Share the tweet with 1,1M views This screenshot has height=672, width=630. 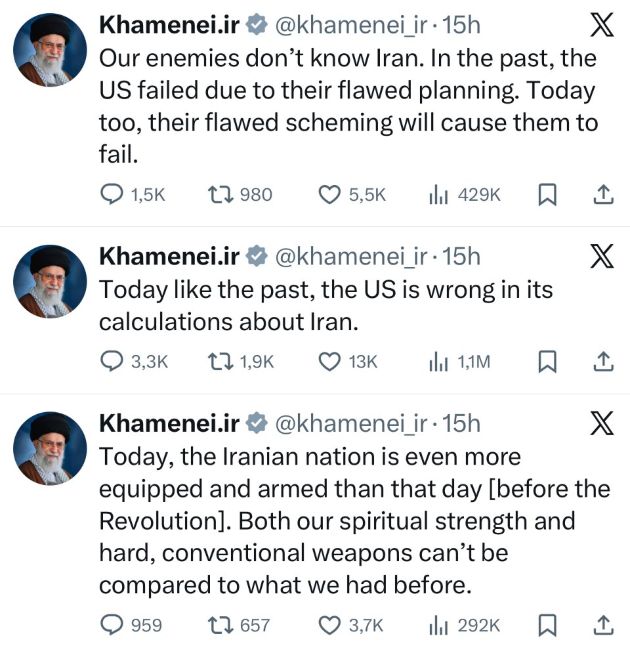coord(603,362)
